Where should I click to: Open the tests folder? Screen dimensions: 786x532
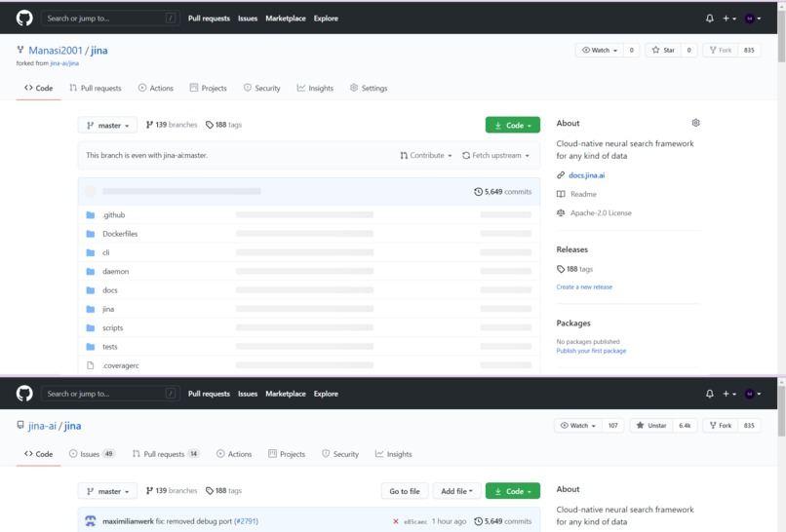click(110, 347)
